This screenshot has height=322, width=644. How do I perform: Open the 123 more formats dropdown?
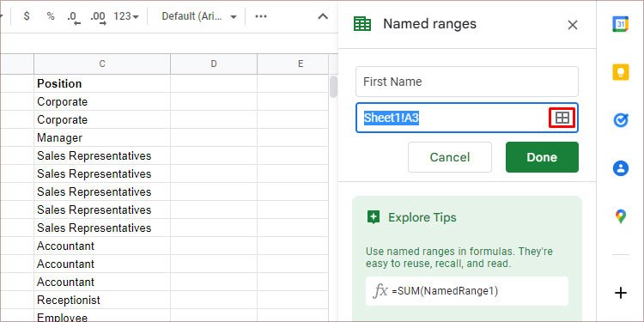point(126,16)
